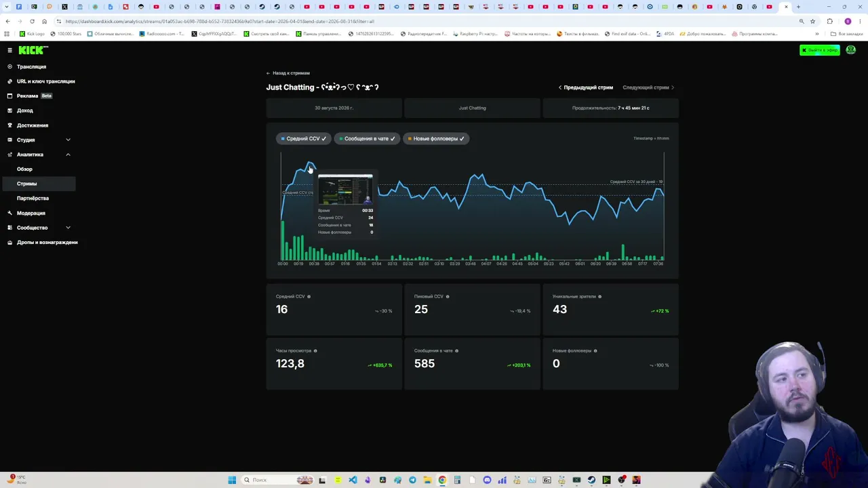Viewport: 868px width, 488px height.
Task: Click the info icon next to Пиковый CCV
Action: point(448,297)
